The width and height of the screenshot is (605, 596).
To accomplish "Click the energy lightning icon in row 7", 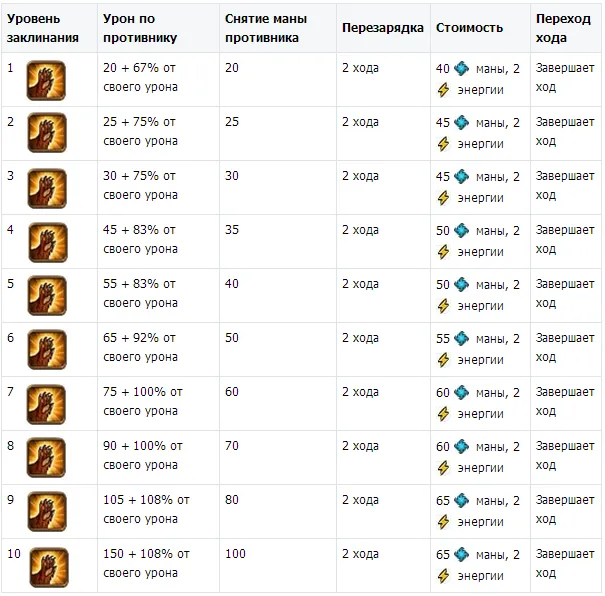I will point(444,414).
